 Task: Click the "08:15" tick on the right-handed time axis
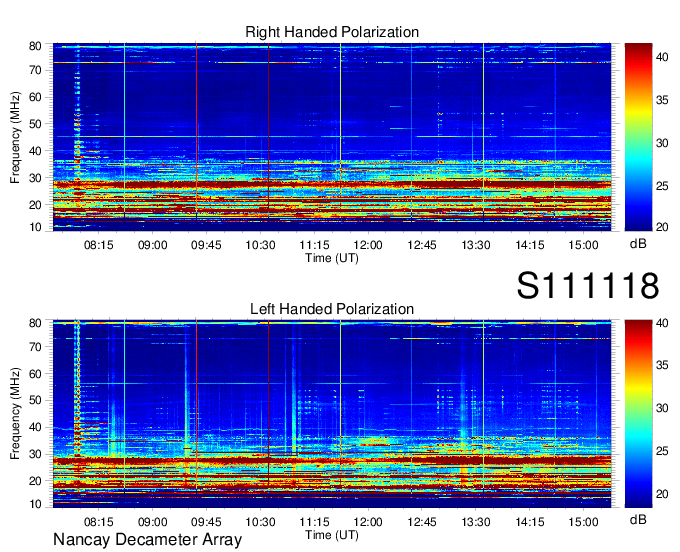click(98, 245)
